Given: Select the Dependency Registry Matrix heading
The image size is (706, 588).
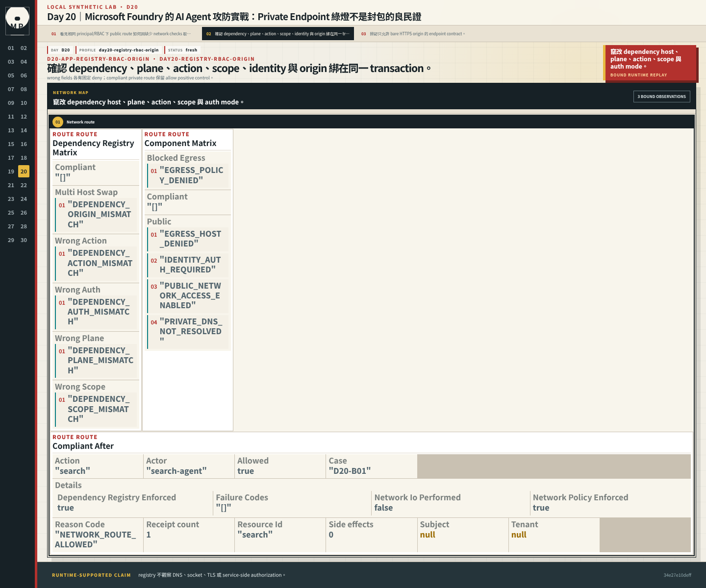Looking at the screenshot, I should [93, 147].
